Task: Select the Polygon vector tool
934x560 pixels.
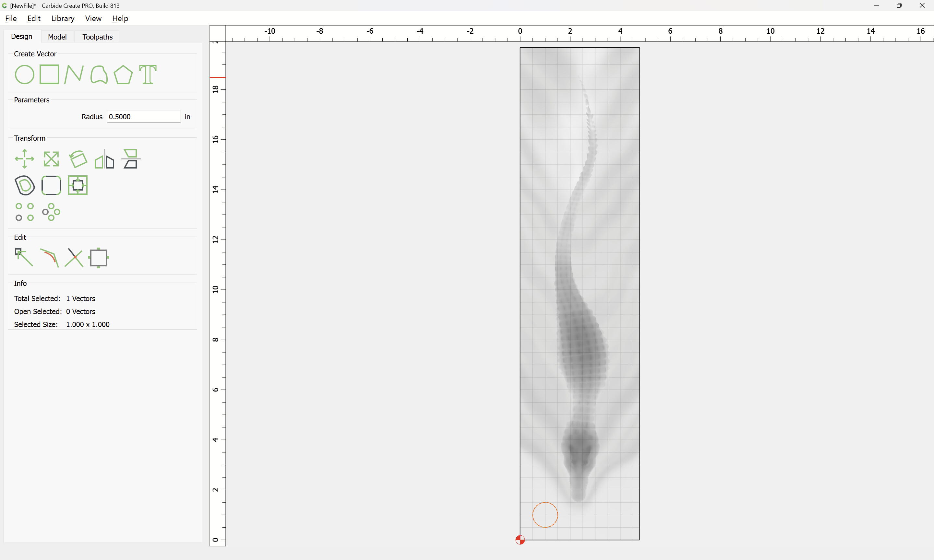Action: point(123,74)
